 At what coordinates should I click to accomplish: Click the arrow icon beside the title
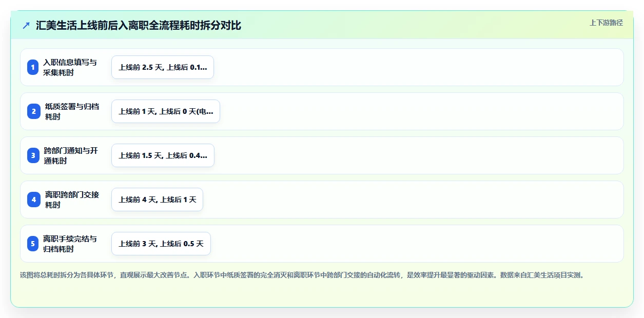pyautogui.click(x=26, y=25)
